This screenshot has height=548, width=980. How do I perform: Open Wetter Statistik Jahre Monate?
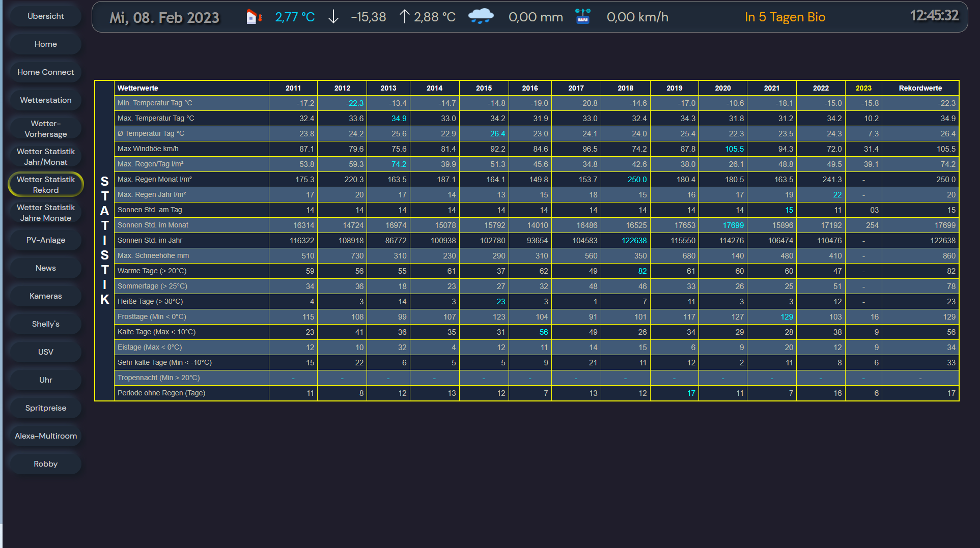(46, 213)
